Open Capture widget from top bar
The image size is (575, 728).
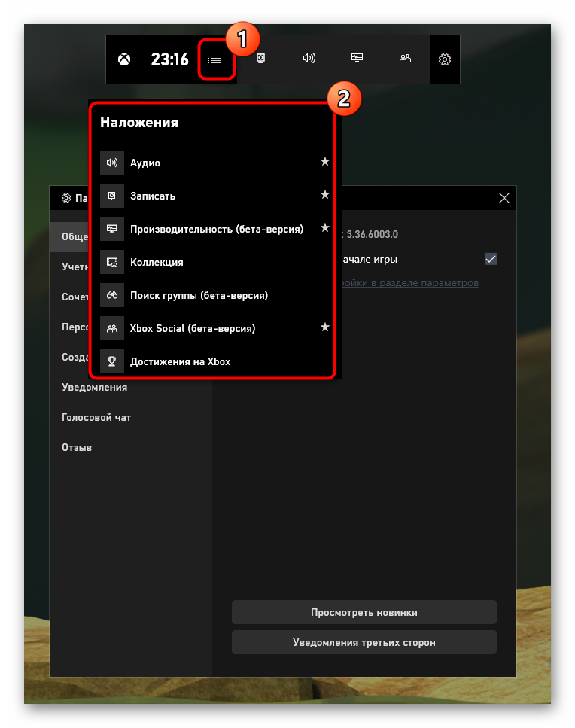tap(261, 58)
